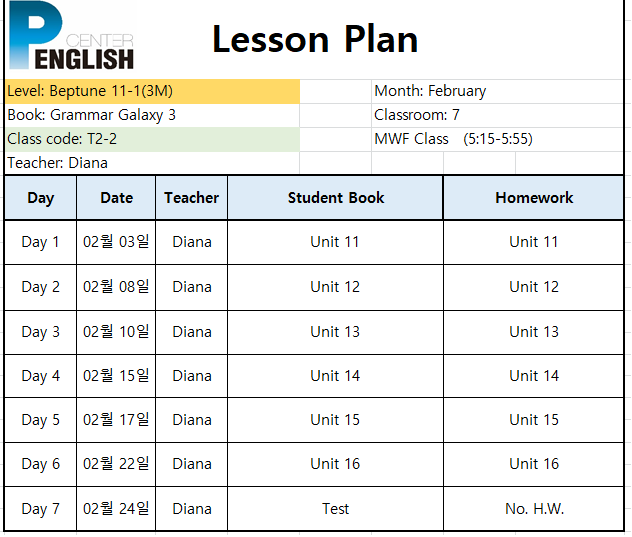The width and height of the screenshot is (632, 537).
Task: Select the Lesson Plan title cell
Action: (x=315, y=40)
